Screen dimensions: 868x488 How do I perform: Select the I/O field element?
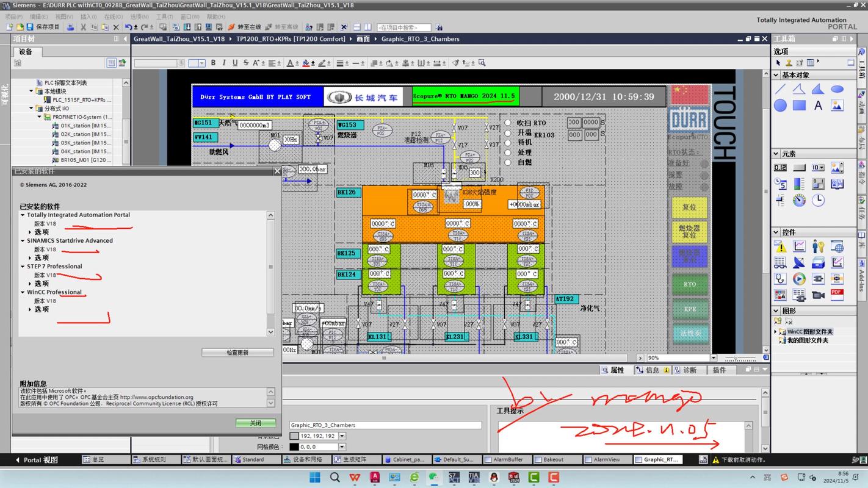point(780,168)
